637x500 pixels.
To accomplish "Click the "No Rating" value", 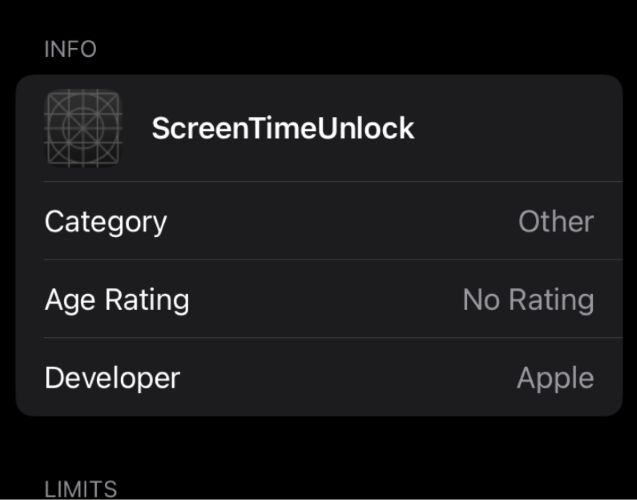I will 528,299.
